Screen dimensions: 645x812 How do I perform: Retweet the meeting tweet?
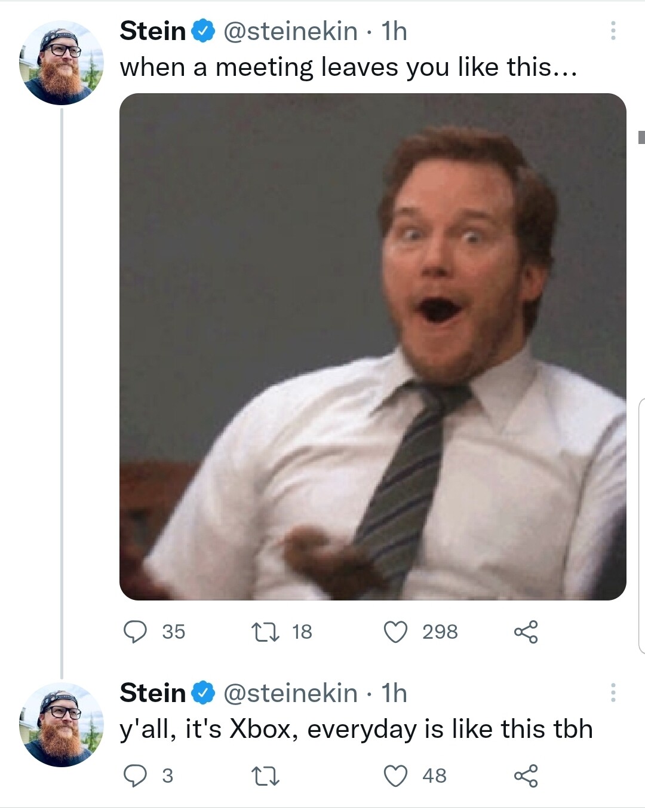pyautogui.click(x=266, y=632)
